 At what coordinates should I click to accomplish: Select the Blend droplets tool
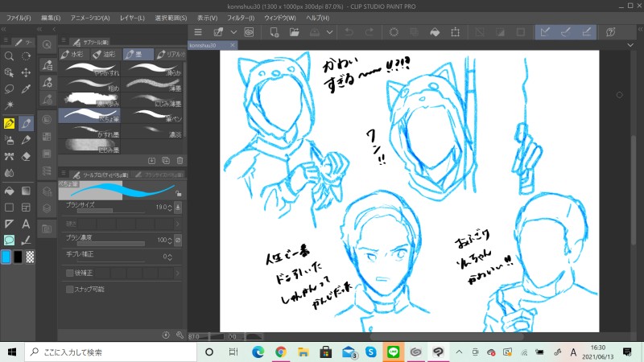pyautogui.click(x=9, y=173)
